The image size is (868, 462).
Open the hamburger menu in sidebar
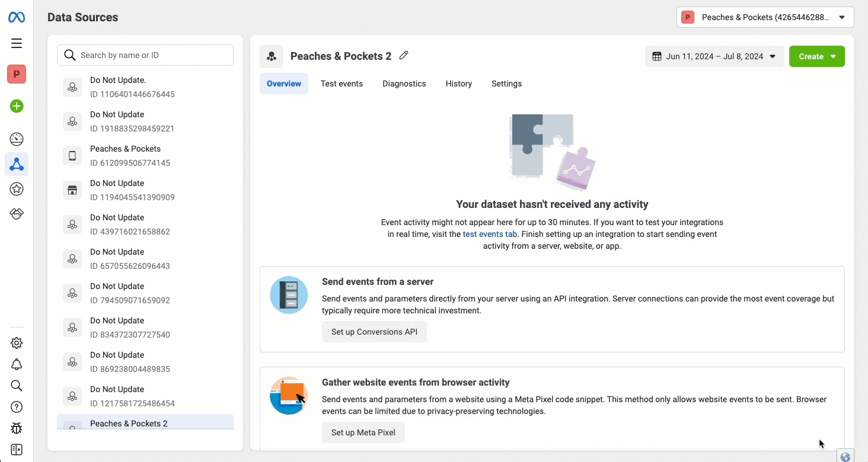click(x=17, y=43)
